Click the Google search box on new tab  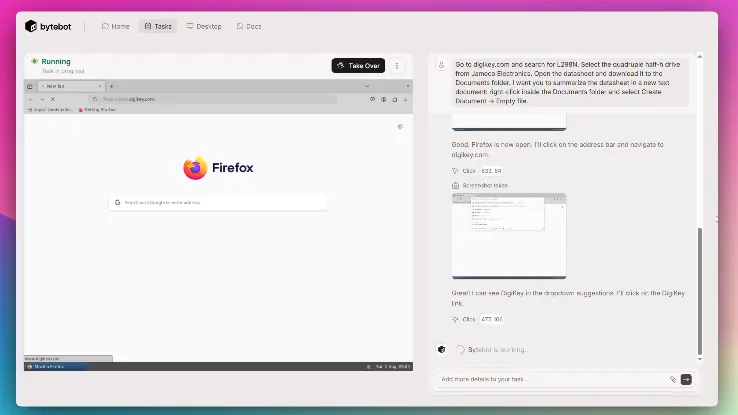point(217,202)
